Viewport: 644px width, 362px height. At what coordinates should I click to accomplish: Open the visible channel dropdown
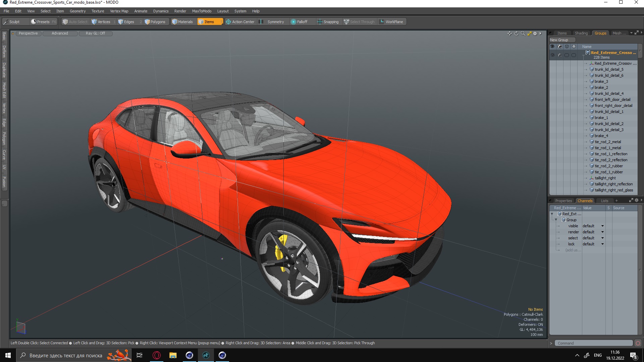coord(602,226)
